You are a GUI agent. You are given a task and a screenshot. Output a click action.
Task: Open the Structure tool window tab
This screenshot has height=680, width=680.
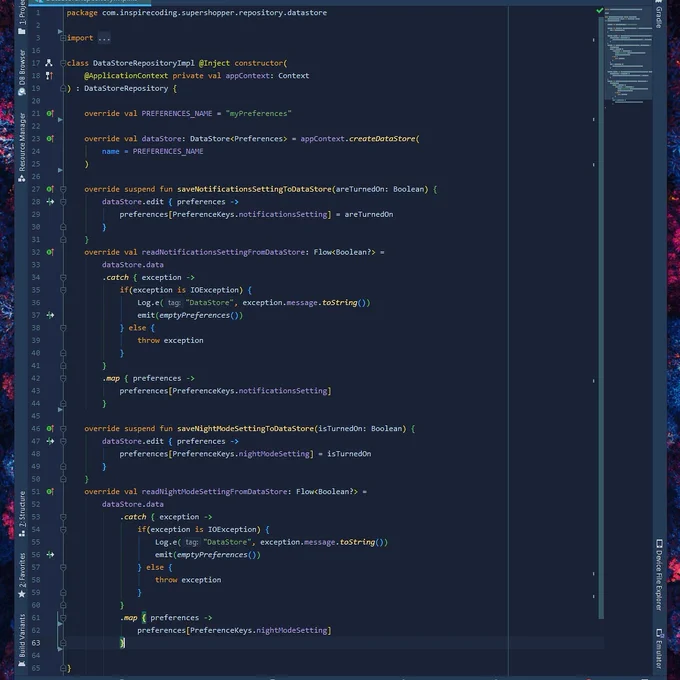click(22, 514)
